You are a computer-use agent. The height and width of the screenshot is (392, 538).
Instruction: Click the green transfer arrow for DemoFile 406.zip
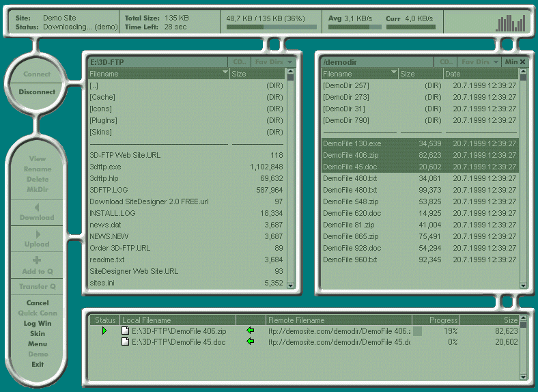251,331
